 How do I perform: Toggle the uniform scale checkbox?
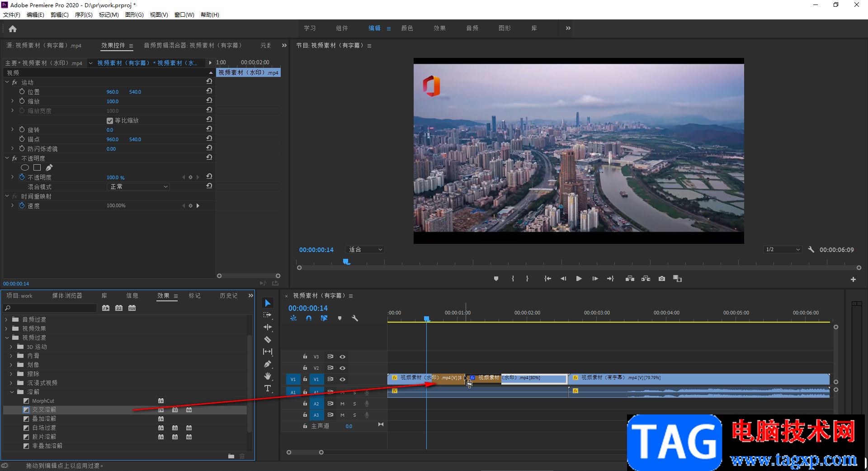109,120
